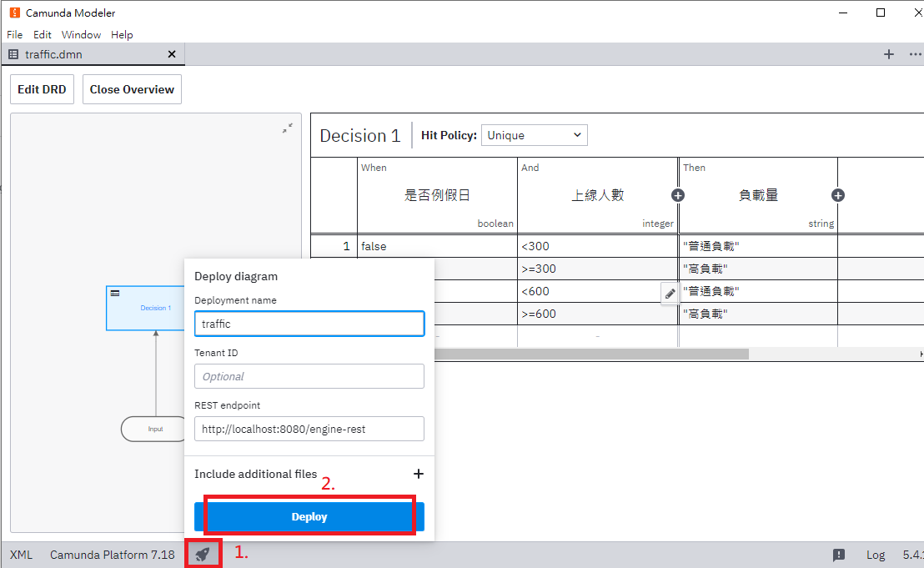Open the Log panel
The image size is (924, 568).
pos(876,555)
